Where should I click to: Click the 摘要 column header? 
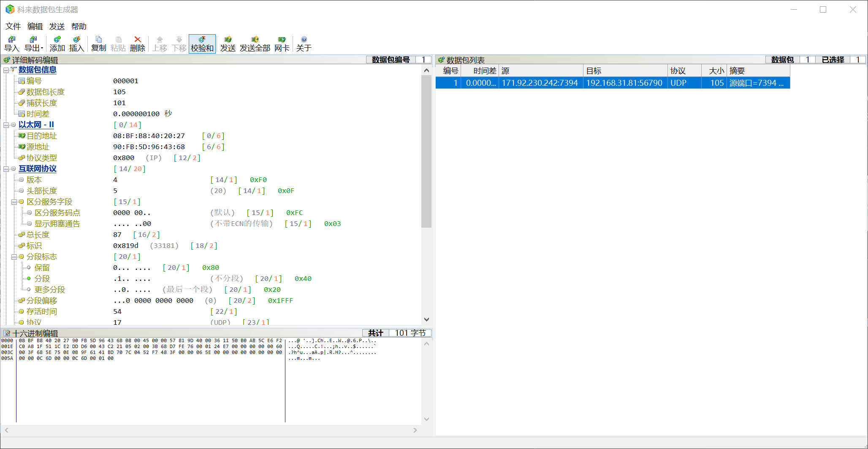pos(758,71)
